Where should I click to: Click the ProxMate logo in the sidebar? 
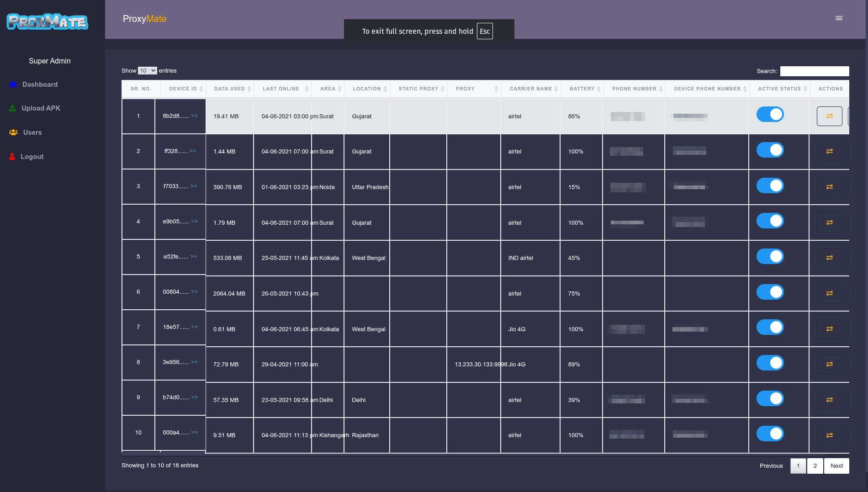pyautogui.click(x=47, y=21)
